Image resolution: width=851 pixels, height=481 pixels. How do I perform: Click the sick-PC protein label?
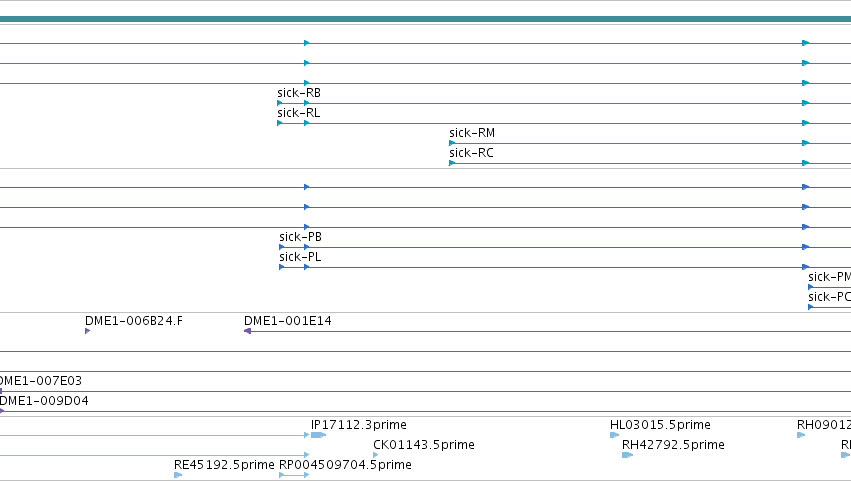click(x=829, y=297)
